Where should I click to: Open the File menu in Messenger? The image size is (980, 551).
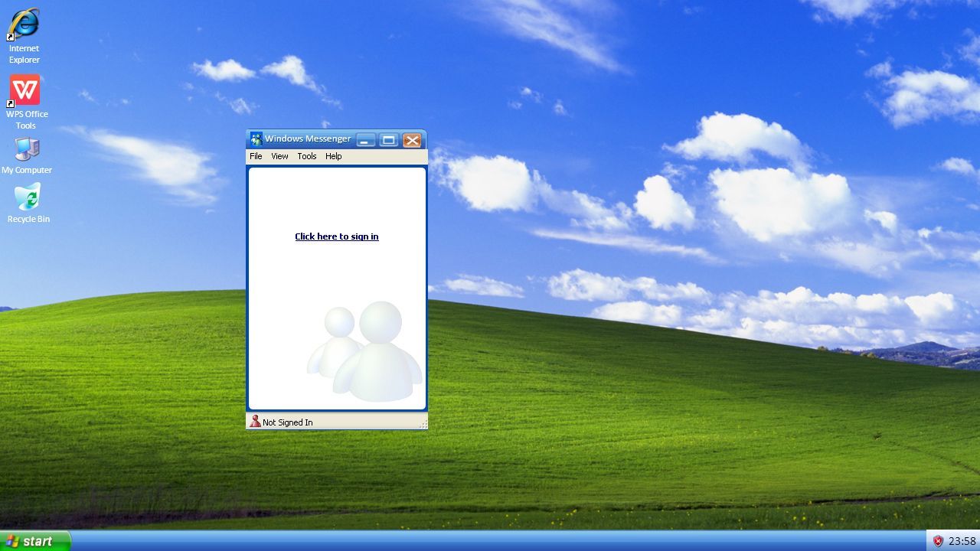tap(256, 156)
